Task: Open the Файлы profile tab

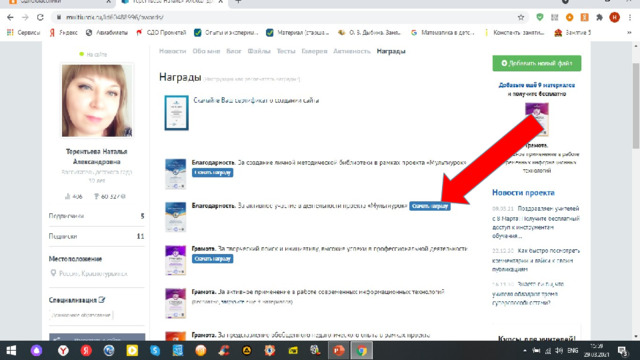Action: click(x=259, y=51)
